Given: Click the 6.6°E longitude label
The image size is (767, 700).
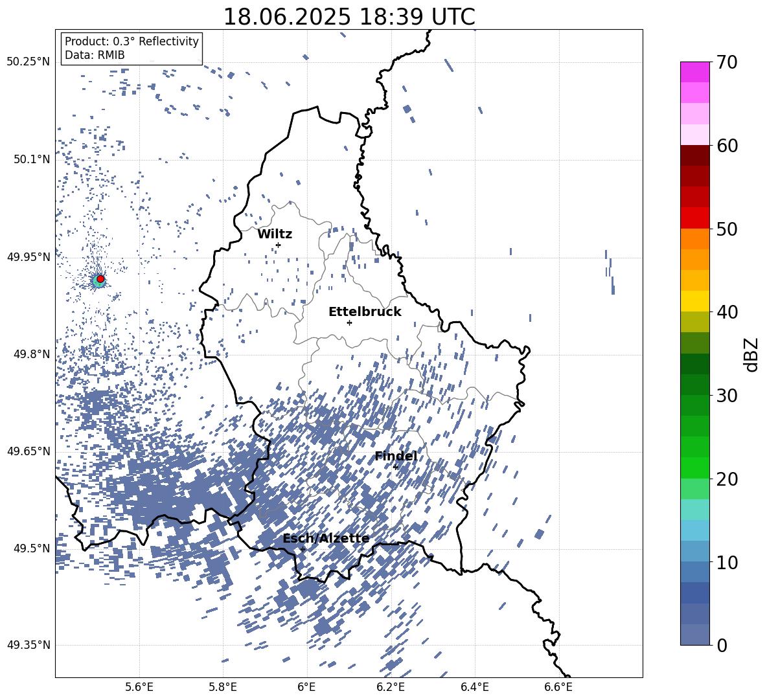Looking at the screenshot, I should pos(558,687).
